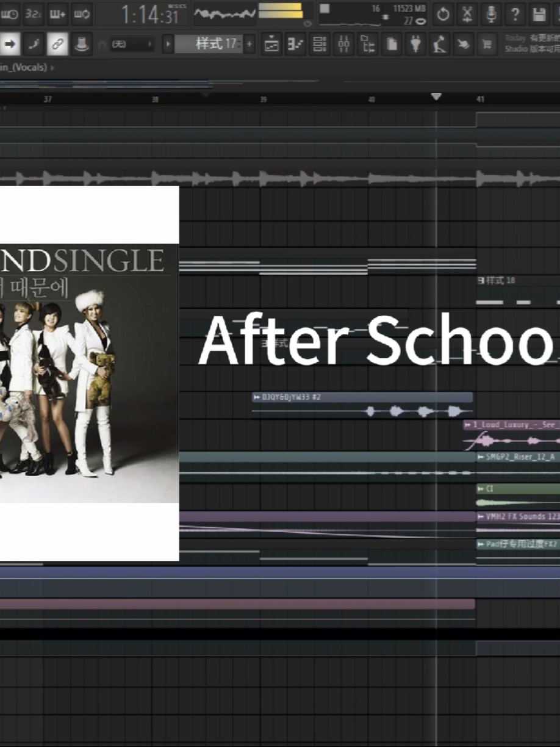This screenshot has height=747, width=560.
Task: Click the eye icon below the peak meter
Action: point(307,23)
